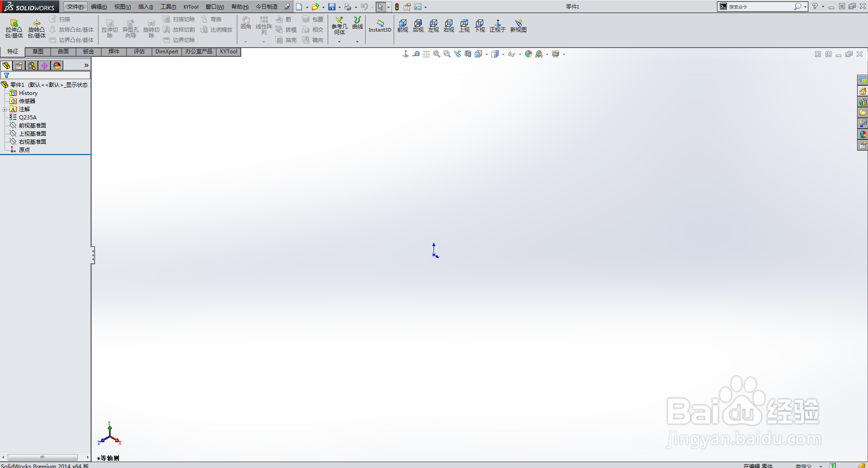Open Curves (曲线) dropdown arrow

tap(357, 42)
